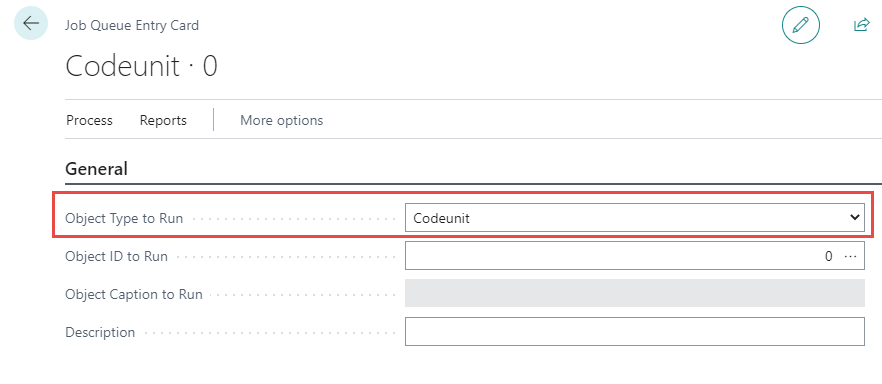882x384 pixels.
Task: Show More options in the action bar
Action: (x=282, y=120)
